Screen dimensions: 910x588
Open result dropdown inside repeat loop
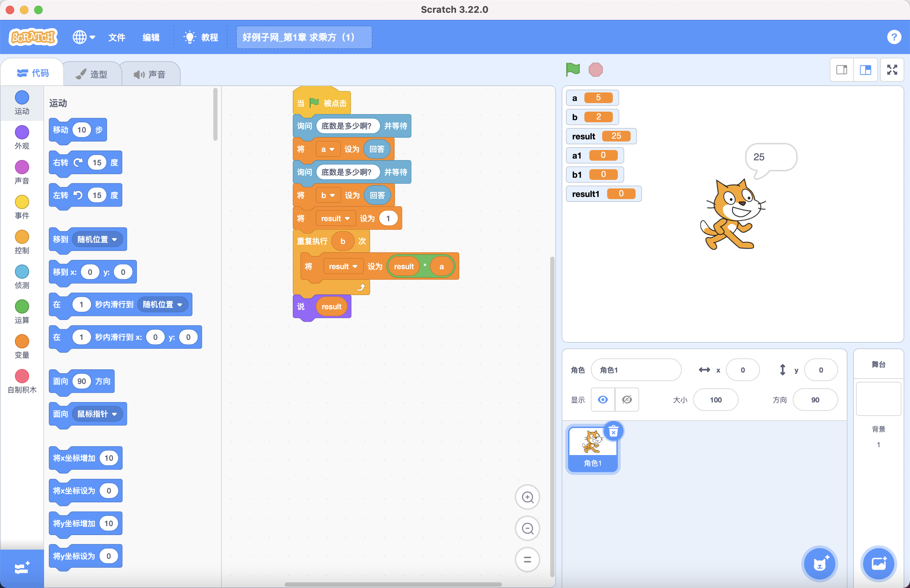pos(343,267)
